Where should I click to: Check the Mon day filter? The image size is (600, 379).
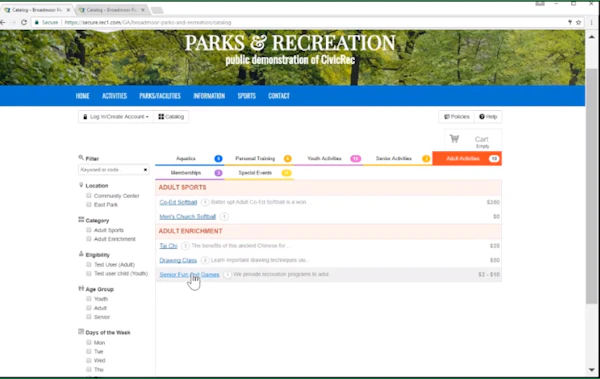click(x=89, y=342)
